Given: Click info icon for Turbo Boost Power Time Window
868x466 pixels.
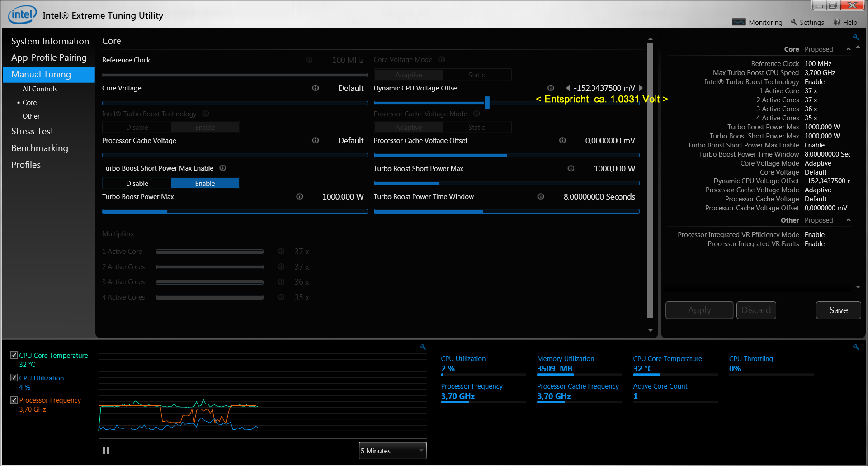Looking at the screenshot, I should tap(541, 196).
